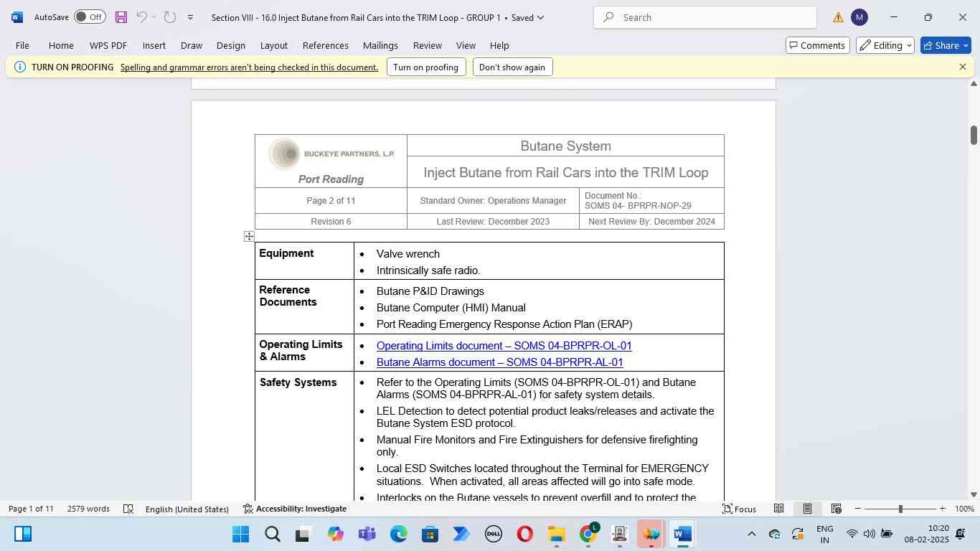Show hidden system tray icons

(x=751, y=534)
